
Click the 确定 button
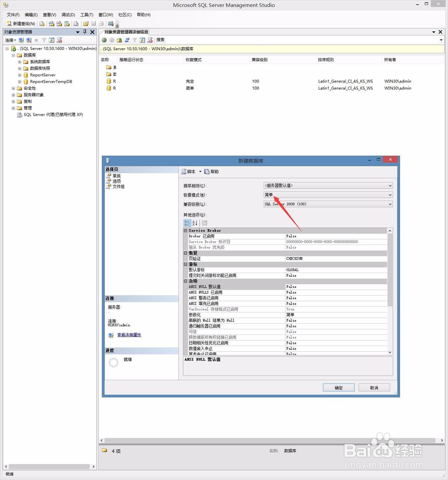click(x=339, y=388)
